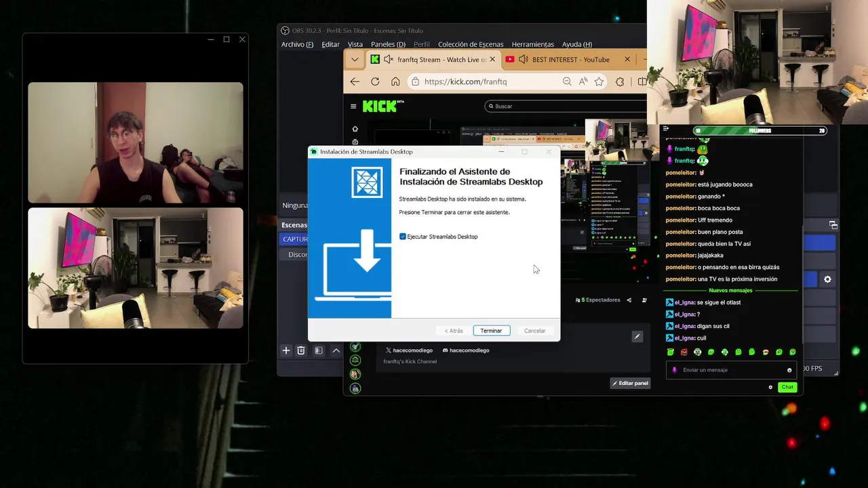The width and height of the screenshot is (868, 488).
Task: Click the Kick logo
Action: 382,106
